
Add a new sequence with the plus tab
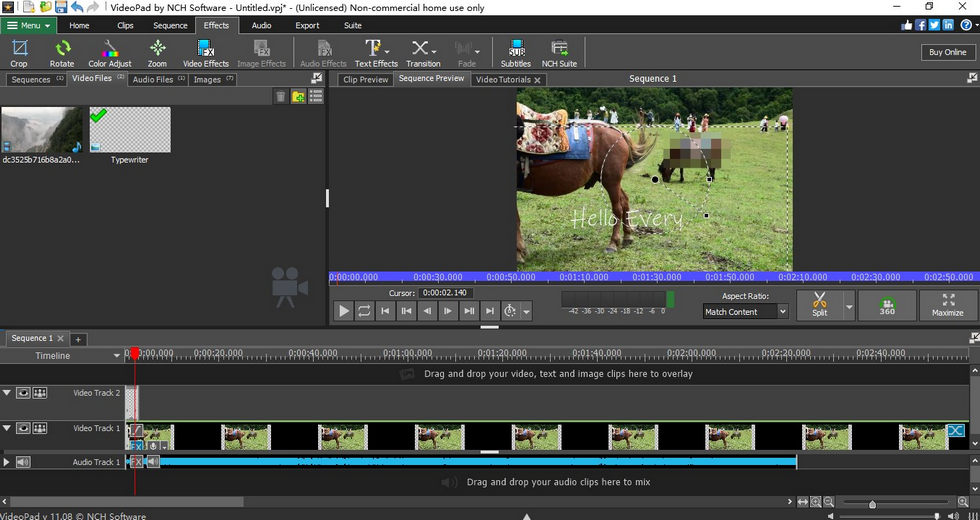pyautogui.click(x=78, y=339)
